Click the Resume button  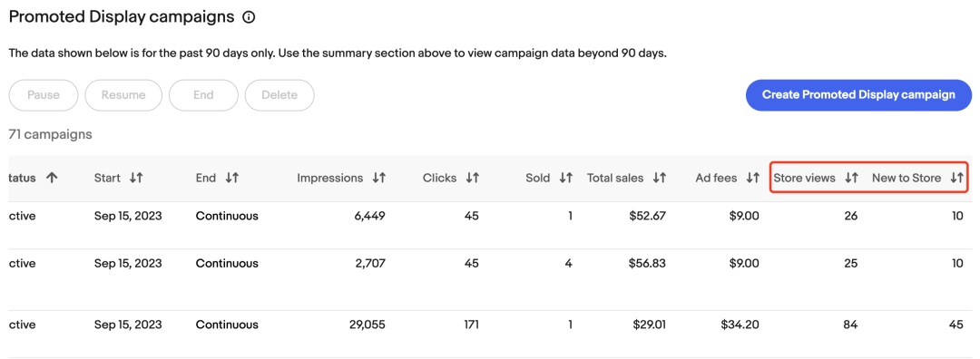point(123,95)
